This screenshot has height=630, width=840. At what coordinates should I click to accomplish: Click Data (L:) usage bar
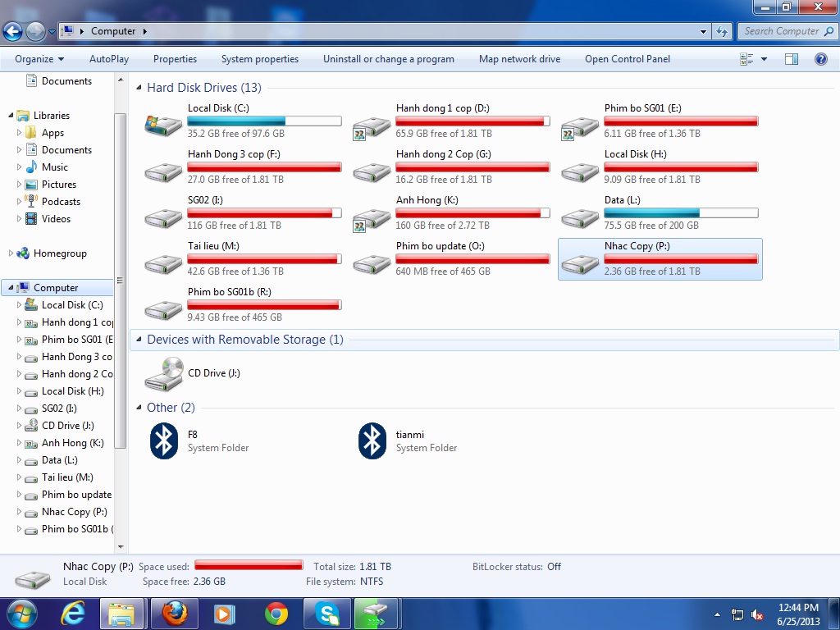(681, 213)
